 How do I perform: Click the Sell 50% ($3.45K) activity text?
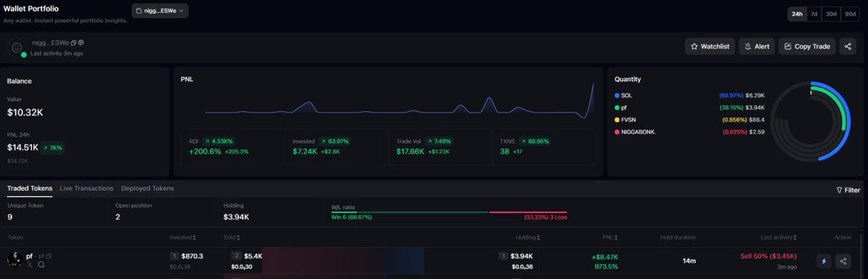pyautogui.click(x=768, y=257)
